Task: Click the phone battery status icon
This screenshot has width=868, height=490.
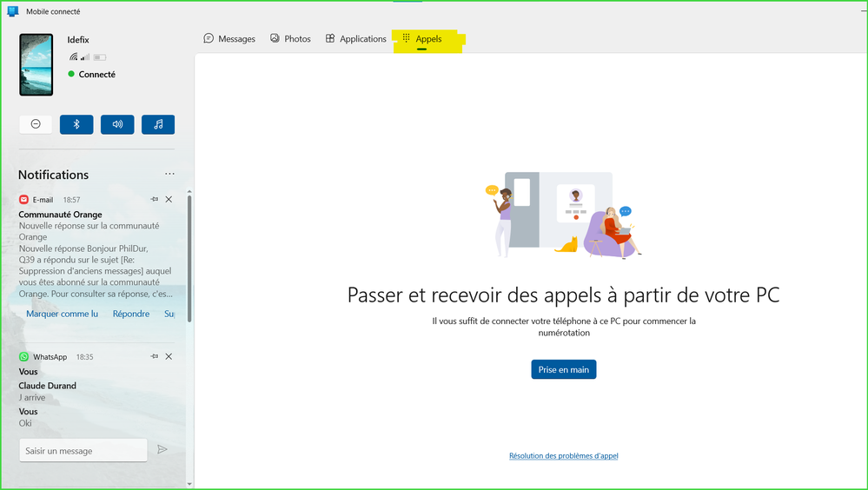Action: click(100, 57)
